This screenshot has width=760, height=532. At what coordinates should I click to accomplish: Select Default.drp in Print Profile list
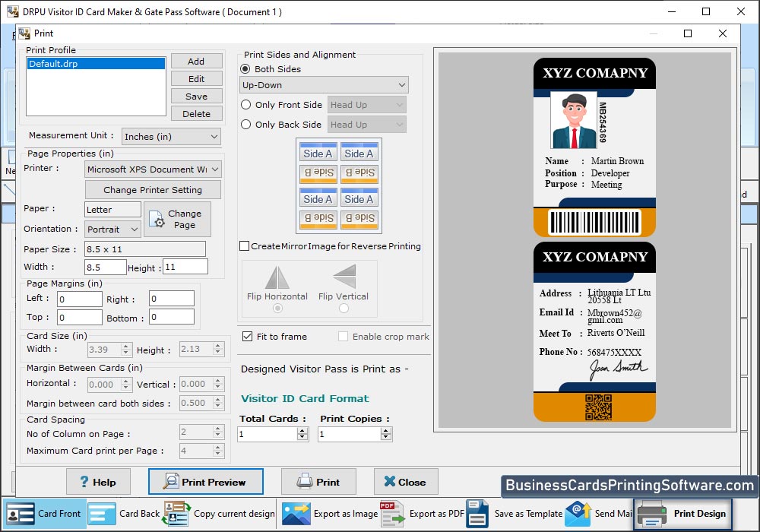[x=96, y=64]
